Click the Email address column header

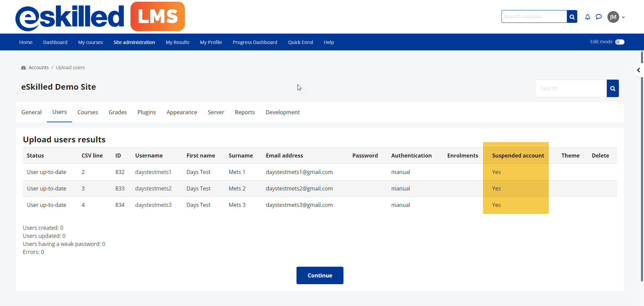coord(284,156)
